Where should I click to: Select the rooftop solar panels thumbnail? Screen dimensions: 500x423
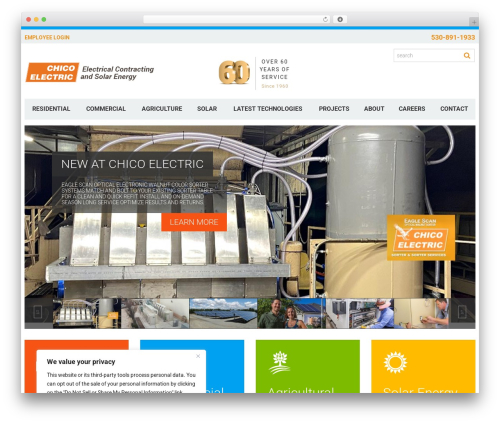click(x=223, y=313)
